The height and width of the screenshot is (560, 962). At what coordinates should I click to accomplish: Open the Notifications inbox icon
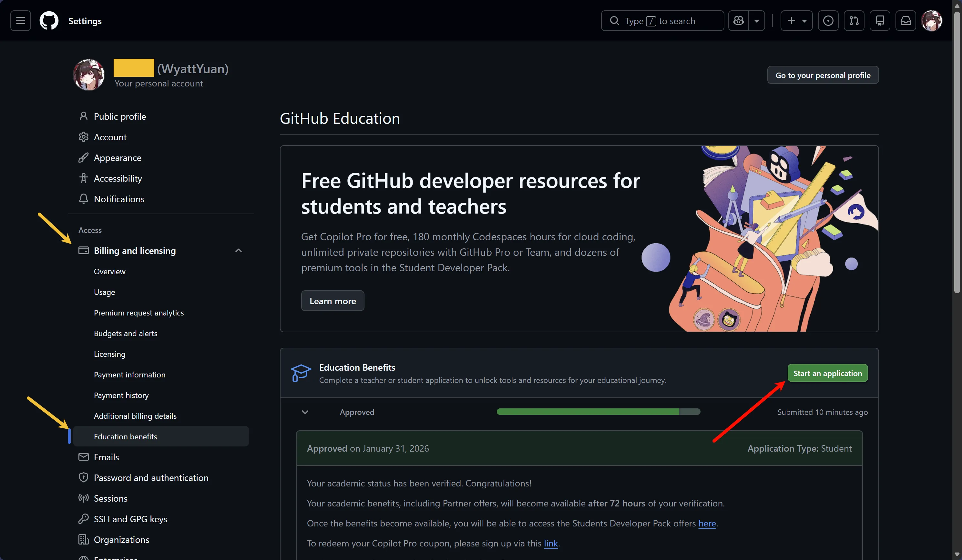pyautogui.click(x=906, y=21)
